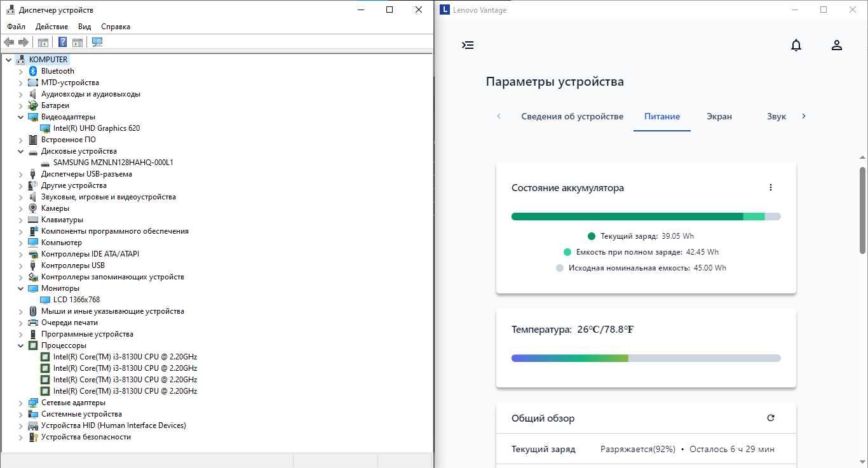Viewport: 868px width, 468px height.
Task: Click the scan for hardware changes monitor icon
Action: 97,43
